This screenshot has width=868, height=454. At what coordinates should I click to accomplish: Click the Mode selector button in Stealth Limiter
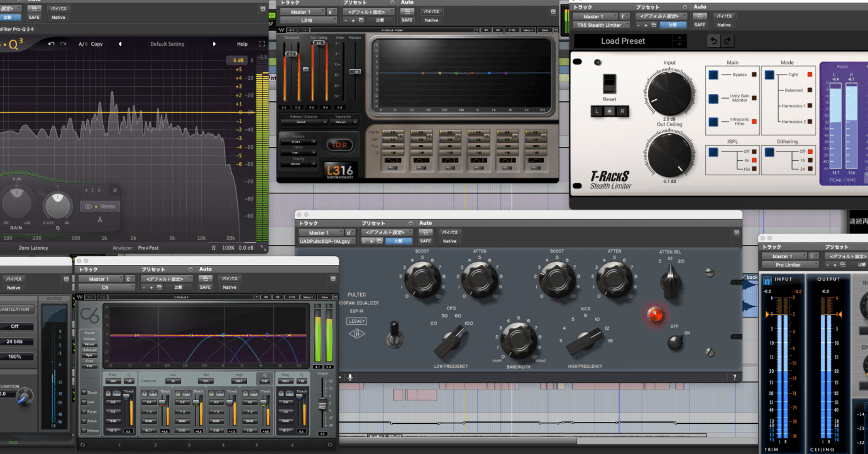[769, 75]
